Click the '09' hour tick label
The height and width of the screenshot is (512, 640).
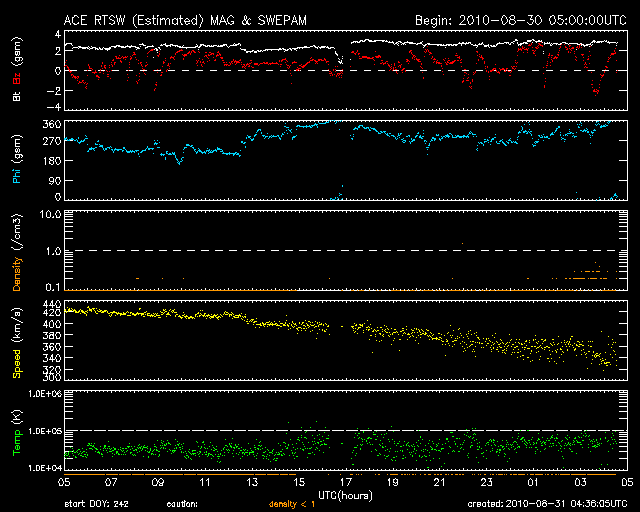tap(158, 483)
